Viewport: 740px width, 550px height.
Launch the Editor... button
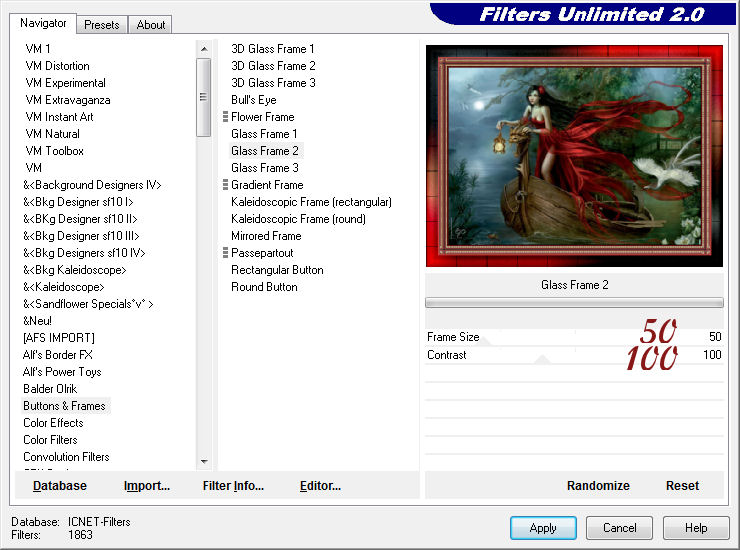(320, 485)
